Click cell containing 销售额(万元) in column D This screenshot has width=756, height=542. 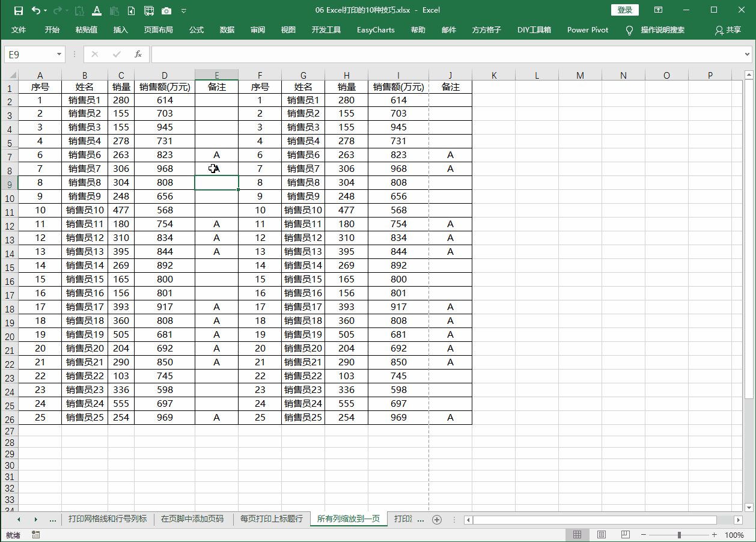pyautogui.click(x=165, y=87)
